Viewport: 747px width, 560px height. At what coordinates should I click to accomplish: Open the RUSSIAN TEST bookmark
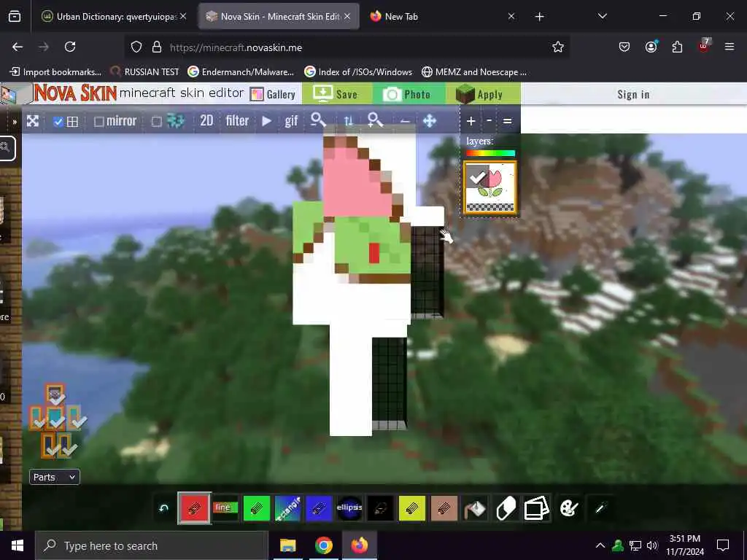pos(144,72)
